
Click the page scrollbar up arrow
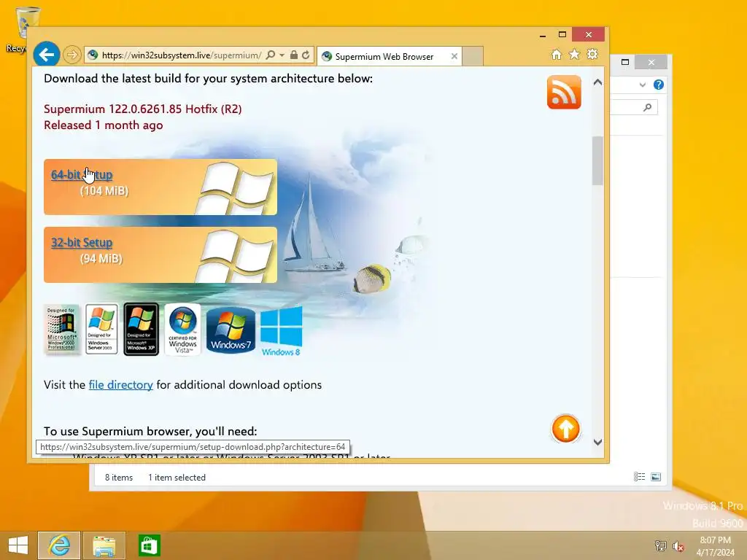point(597,82)
